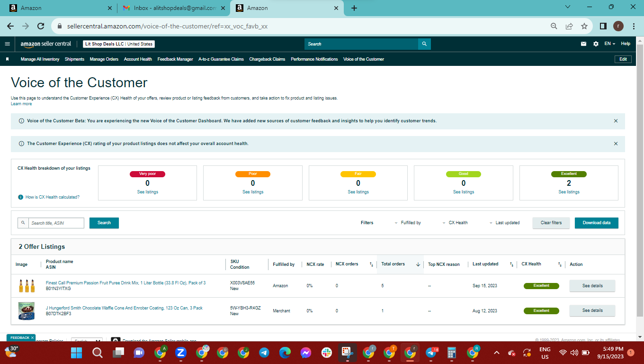The width and height of the screenshot is (644, 364).
Task: Open the Manage Orders menu item
Action: 104,59
